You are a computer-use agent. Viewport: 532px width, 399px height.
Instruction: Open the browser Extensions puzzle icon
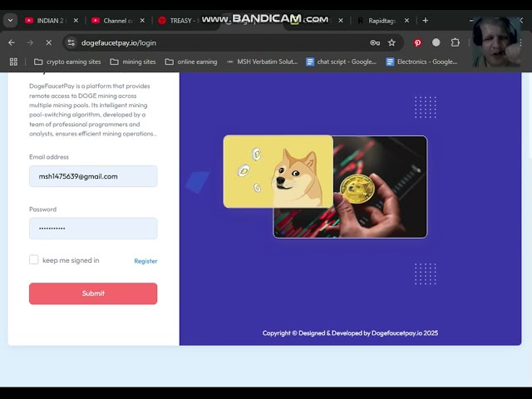pyautogui.click(x=455, y=42)
